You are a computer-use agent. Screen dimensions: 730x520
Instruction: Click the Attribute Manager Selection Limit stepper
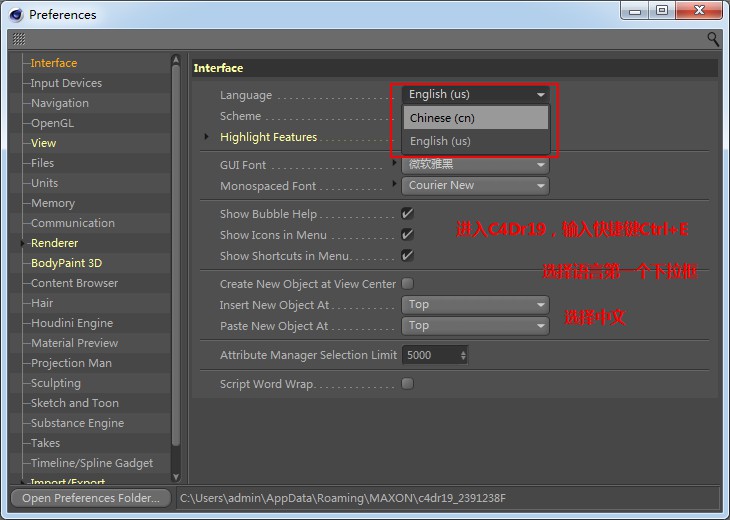pos(462,355)
